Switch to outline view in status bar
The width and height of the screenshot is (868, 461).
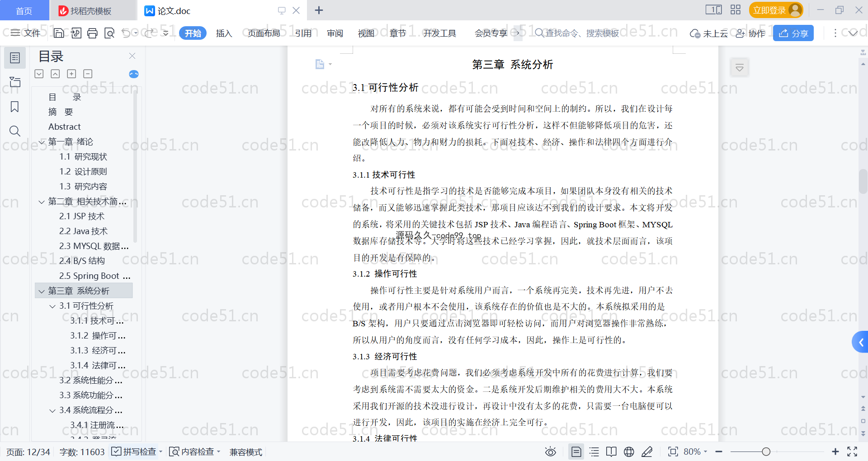click(594, 452)
